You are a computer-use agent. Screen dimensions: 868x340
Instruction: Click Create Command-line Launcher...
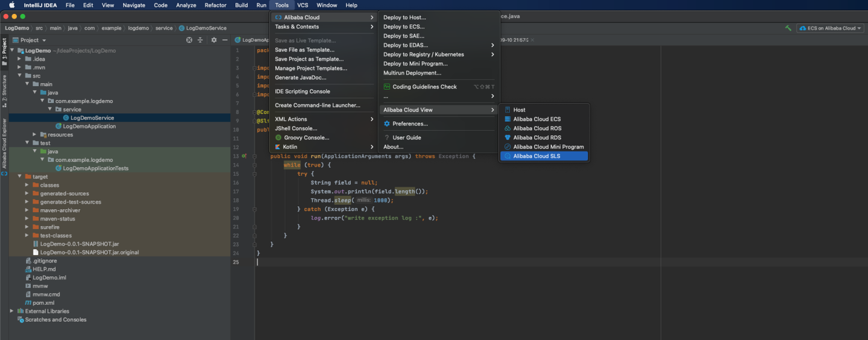point(324,105)
